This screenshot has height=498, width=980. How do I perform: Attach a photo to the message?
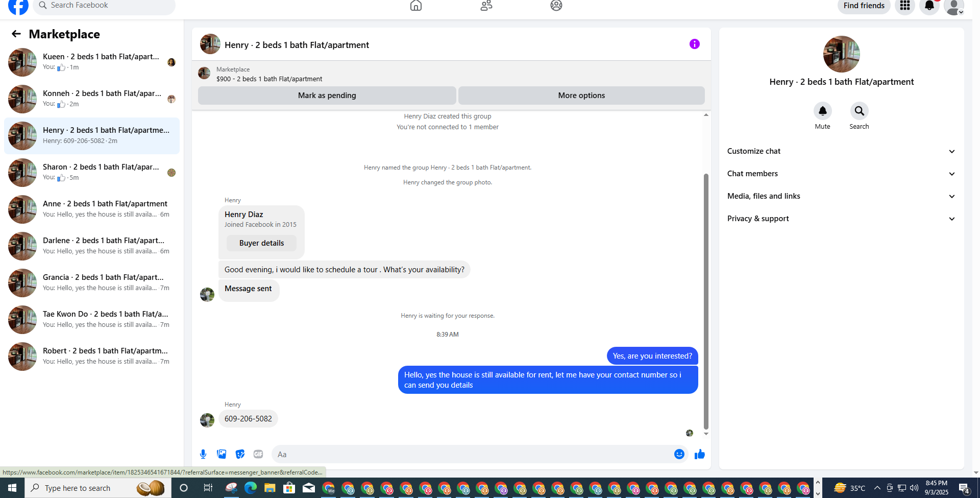[222, 454]
